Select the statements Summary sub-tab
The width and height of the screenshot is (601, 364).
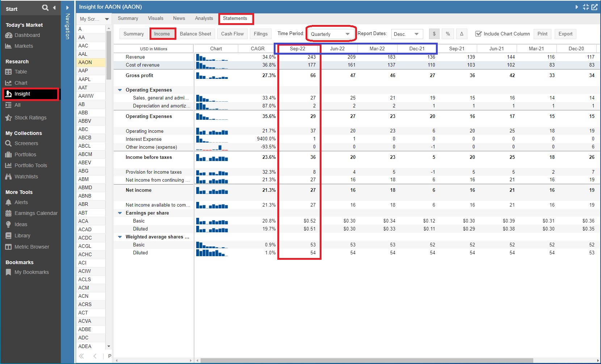134,34
